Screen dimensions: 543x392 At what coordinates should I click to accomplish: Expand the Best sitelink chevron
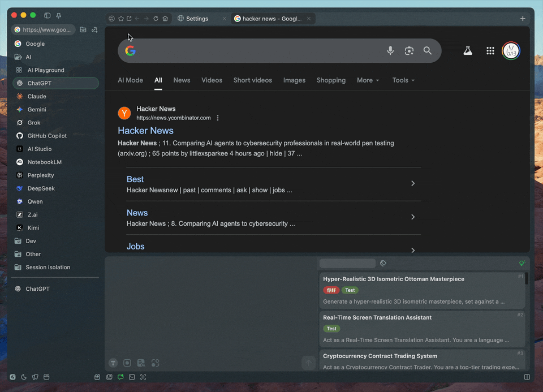coord(413,183)
